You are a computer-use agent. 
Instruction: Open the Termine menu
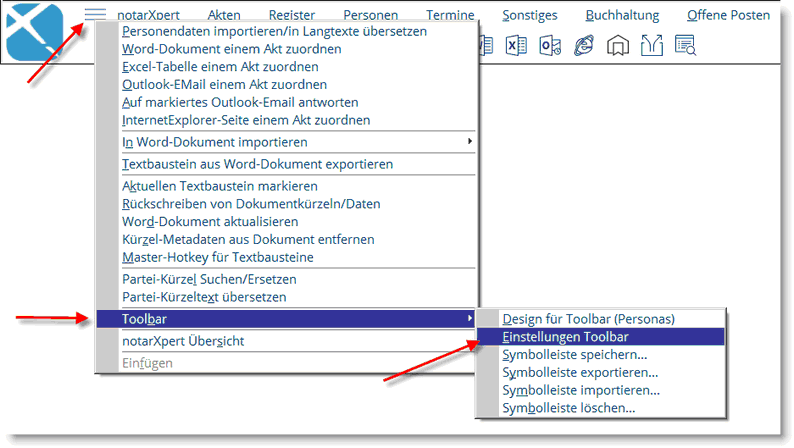[x=450, y=15]
